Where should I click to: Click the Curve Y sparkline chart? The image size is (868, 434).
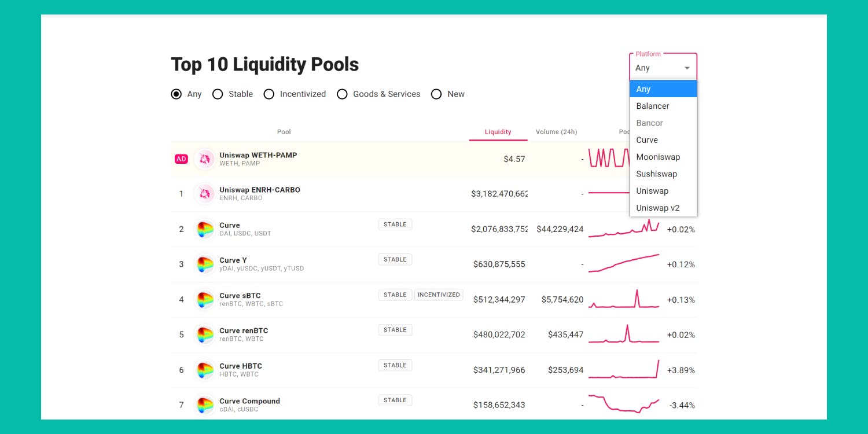click(624, 263)
